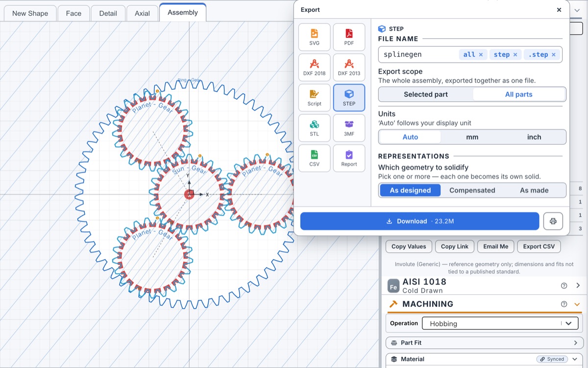Click the Download 23.2M button
Screen dimensions: 588x368
(419, 221)
